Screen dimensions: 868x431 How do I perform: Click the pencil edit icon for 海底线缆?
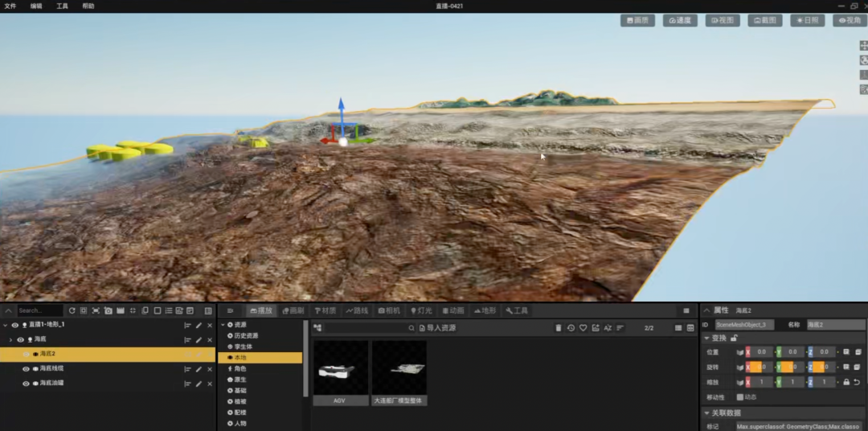[x=199, y=369]
